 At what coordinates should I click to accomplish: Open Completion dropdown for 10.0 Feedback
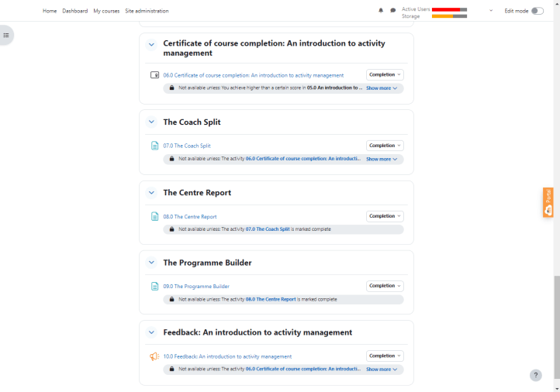click(385, 356)
